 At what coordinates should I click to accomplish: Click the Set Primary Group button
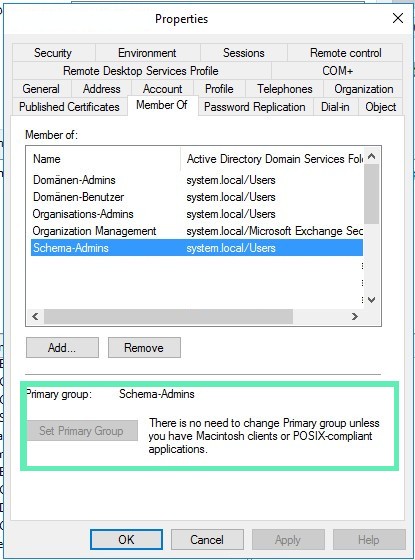coord(82,431)
